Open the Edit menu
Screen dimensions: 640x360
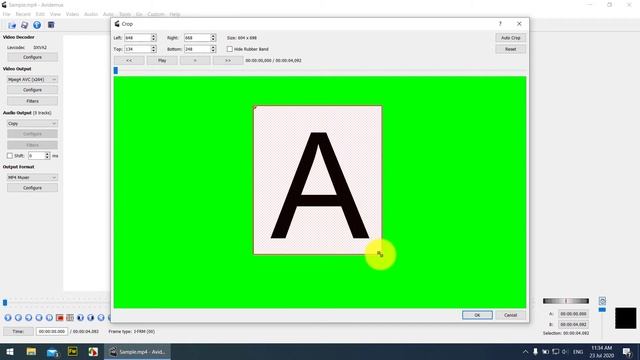pyautogui.click(x=40, y=14)
